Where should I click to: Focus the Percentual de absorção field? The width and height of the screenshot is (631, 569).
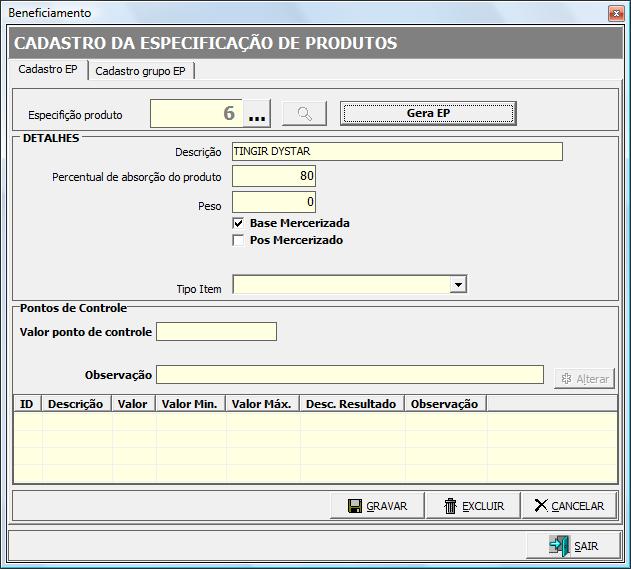click(274, 177)
